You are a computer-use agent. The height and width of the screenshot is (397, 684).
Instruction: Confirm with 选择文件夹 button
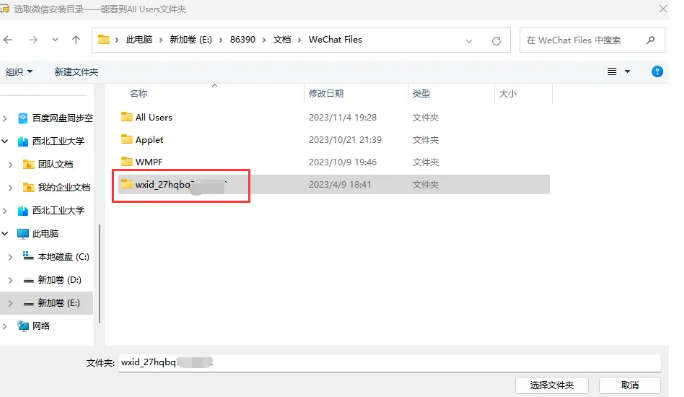(552, 385)
